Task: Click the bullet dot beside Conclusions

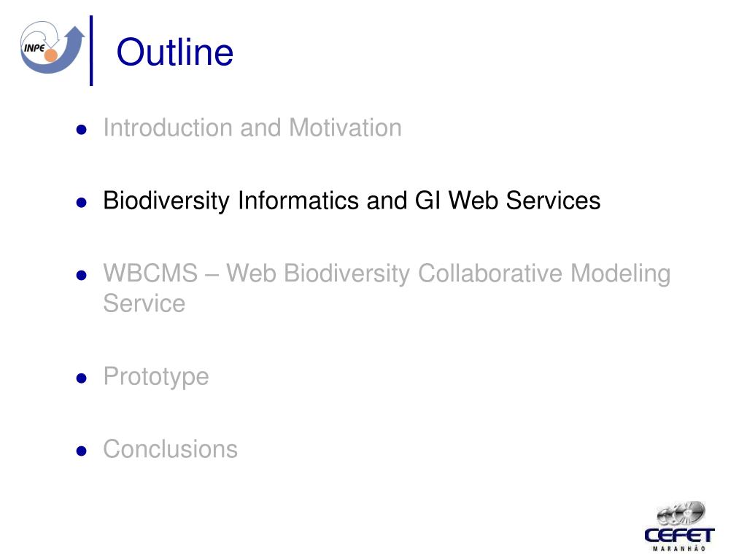Action: click(x=82, y=451)
